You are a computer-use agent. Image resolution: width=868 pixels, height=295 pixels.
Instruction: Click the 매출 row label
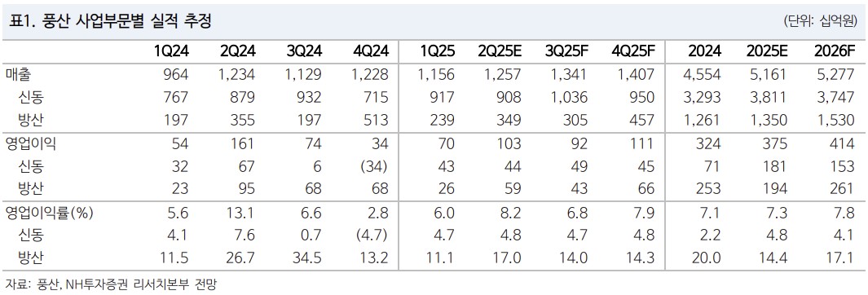click(x=18, y=75)
